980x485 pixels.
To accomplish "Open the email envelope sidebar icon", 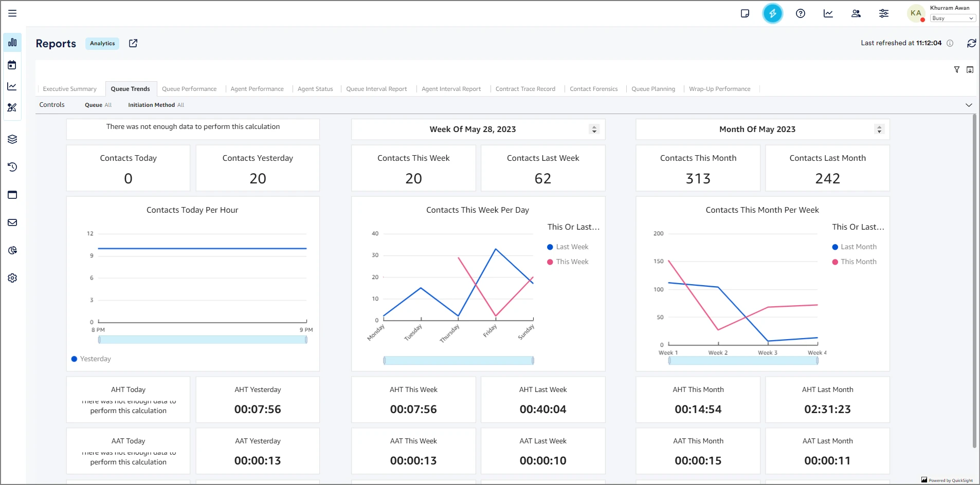I will (12, 222).
